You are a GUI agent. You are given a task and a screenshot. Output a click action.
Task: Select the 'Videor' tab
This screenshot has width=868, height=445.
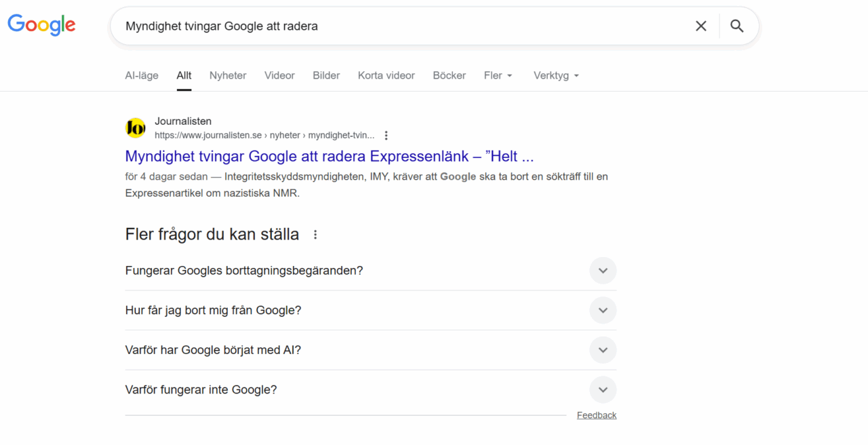pos(279,75)
